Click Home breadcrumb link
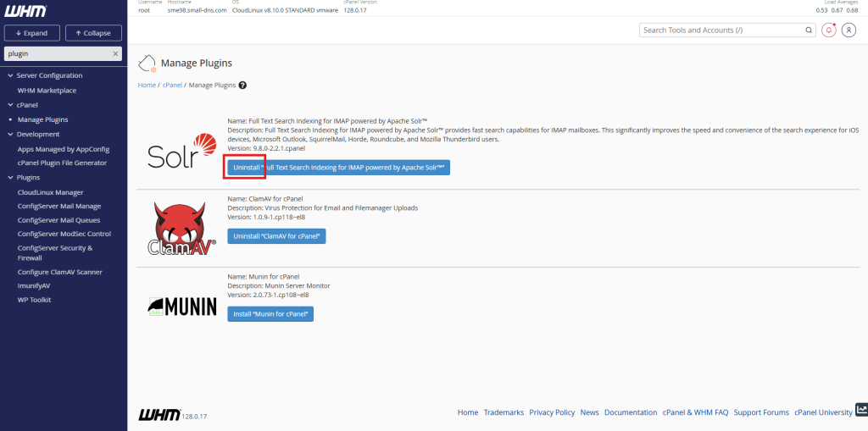The image size is (868, 431). (147, 86)
